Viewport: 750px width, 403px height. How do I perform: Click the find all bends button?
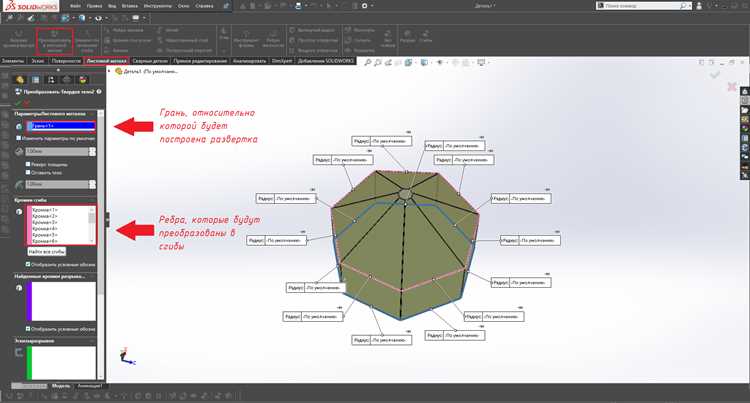[x=46, y=251]
